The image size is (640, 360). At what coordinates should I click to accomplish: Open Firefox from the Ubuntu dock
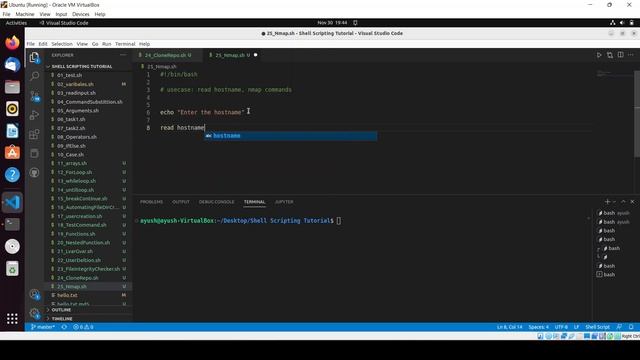(x=12, y=42)
